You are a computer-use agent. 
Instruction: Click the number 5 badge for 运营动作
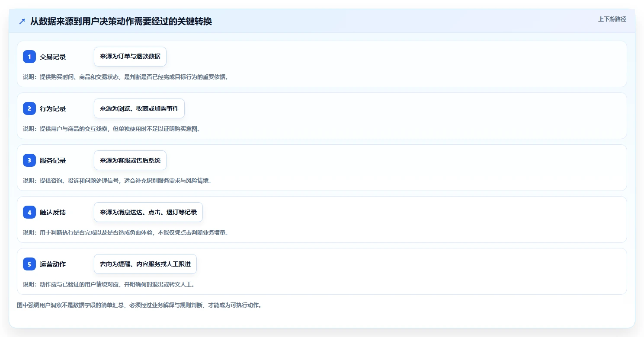(x=29, y=264)
